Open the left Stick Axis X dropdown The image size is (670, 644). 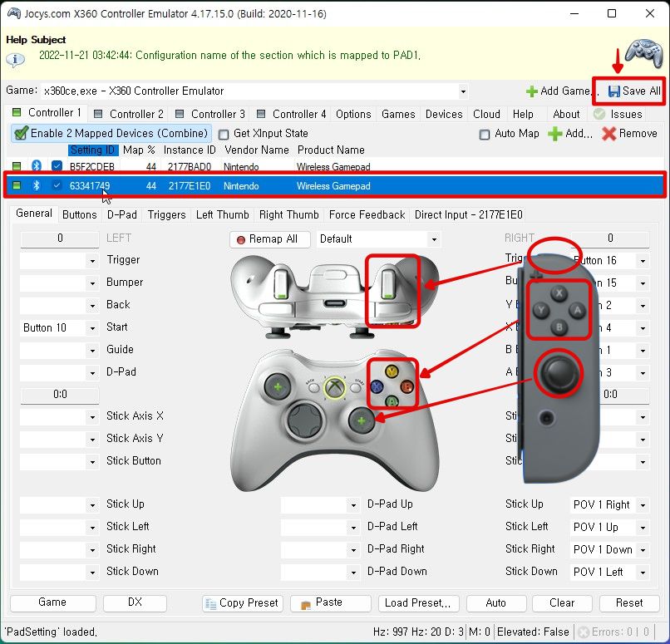coord(93,417)
